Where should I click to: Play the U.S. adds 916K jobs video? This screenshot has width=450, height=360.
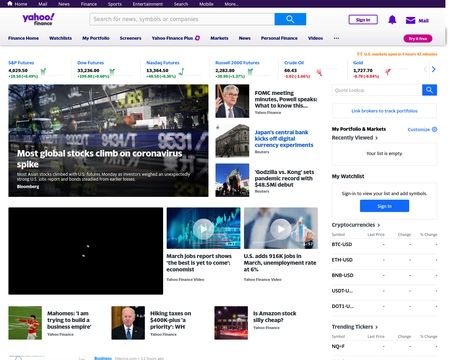pyautogui.click(x=281, y=228)
